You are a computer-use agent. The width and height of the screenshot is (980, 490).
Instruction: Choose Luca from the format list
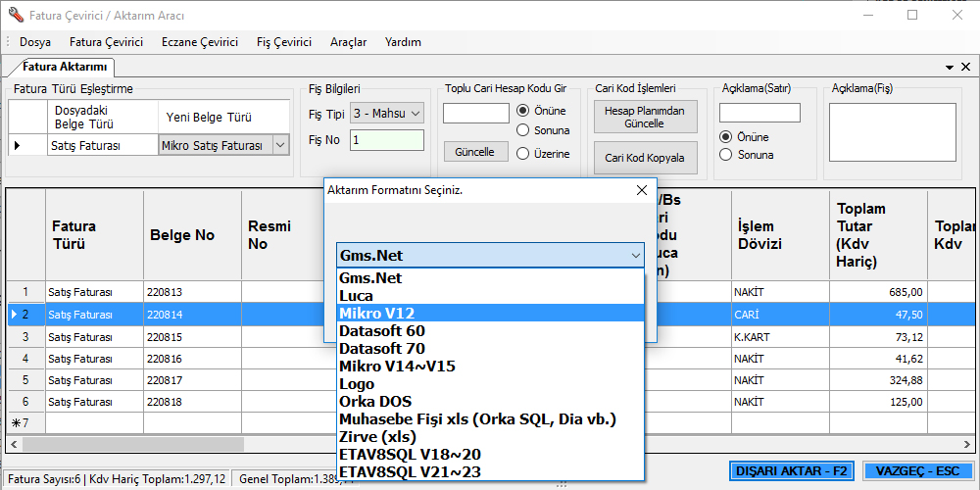pyautogui.click(x=490, y=295)
